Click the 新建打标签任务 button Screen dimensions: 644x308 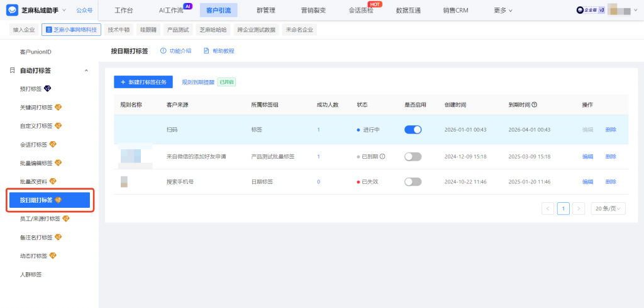(143, 82)
